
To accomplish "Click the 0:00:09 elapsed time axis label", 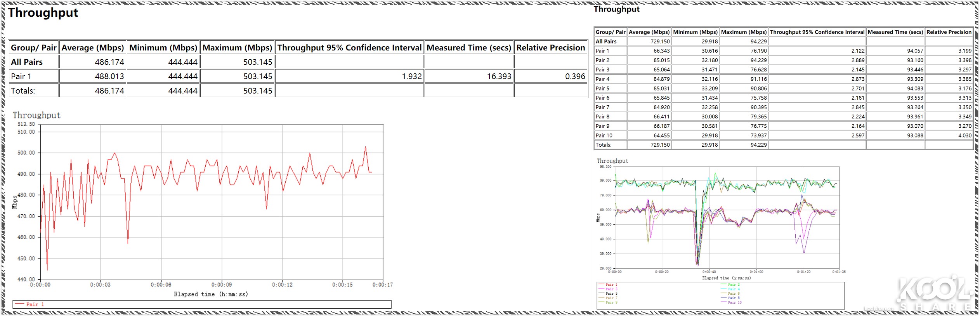I will coord(222,285).
